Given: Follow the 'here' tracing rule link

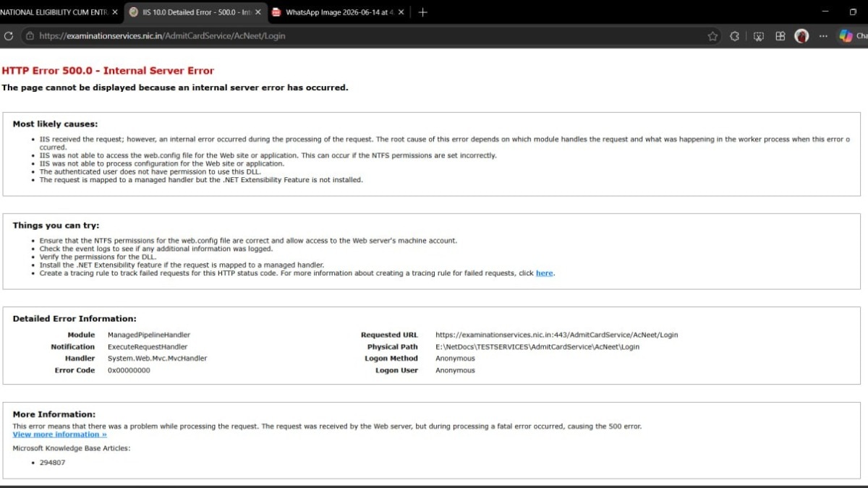Looking at the screenshot, I should point(544,273).
